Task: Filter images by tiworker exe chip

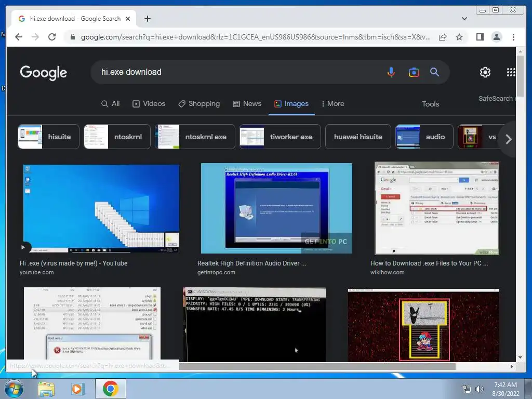Action: [280, 137]
